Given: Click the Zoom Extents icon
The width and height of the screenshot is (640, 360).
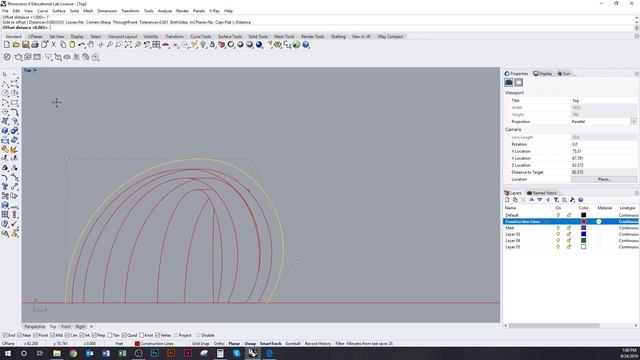Looking at the screenshot, I should point(128,45).
